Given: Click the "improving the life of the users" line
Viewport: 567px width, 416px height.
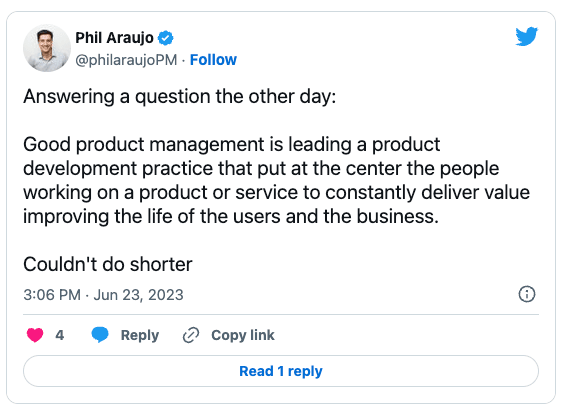Looking at the screenshot, I should click(231, 216).
